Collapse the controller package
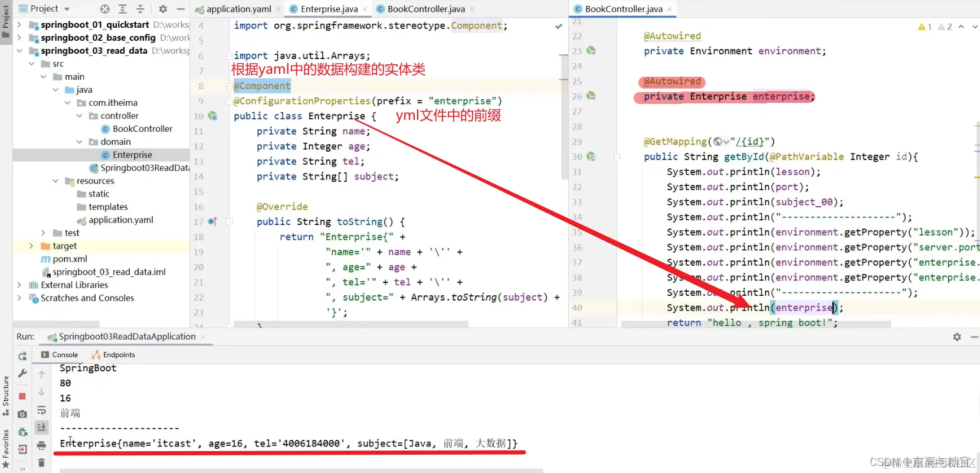 point(79,116)
